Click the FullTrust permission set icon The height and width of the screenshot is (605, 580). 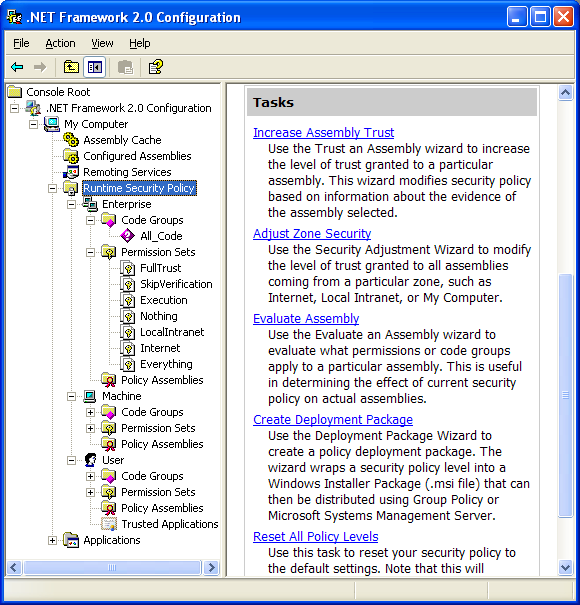(x=128, y=268)
